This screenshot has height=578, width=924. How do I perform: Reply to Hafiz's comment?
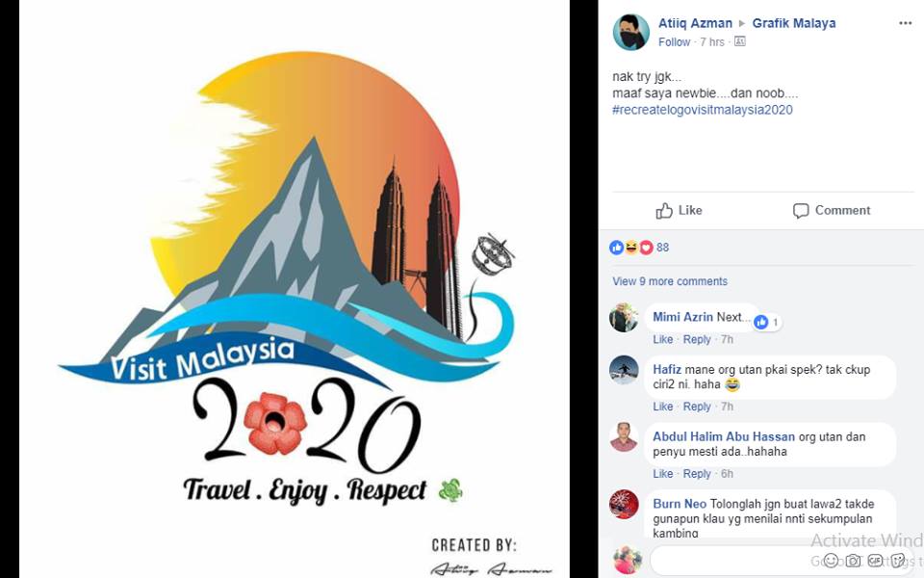point(697,407)
